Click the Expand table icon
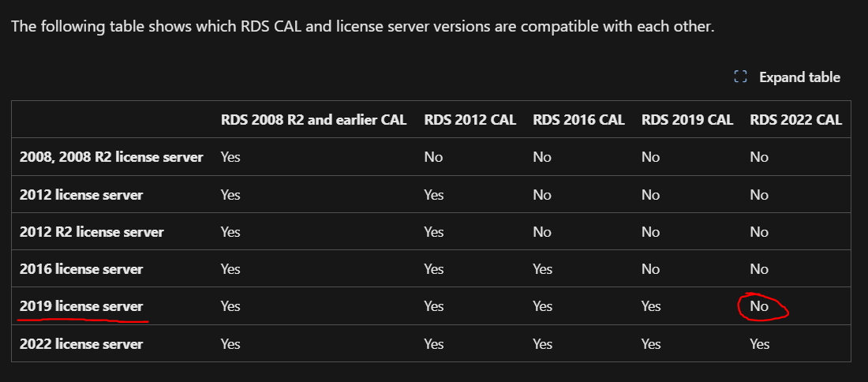This screenshot has width=868, height=382. click(x=740, y=77)
